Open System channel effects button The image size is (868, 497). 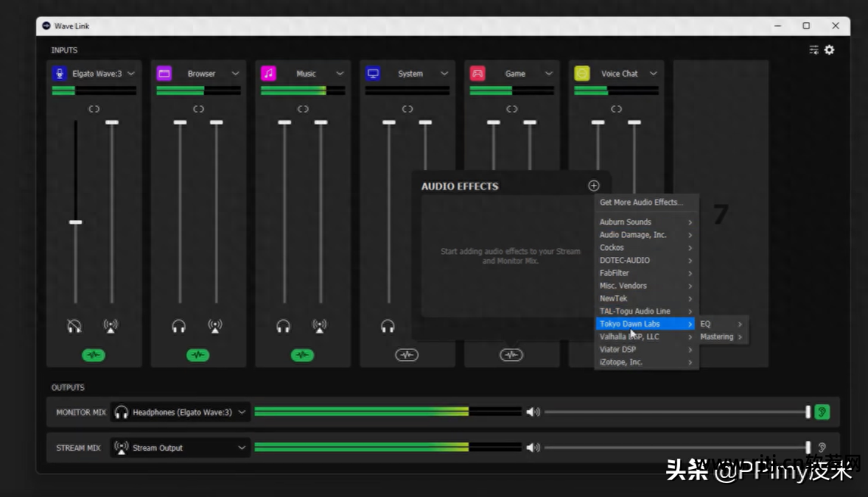[407, 355]
